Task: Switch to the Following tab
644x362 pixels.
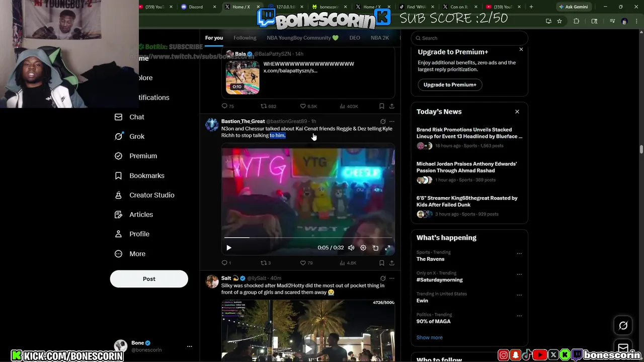Action: click(x=245, y=38)
